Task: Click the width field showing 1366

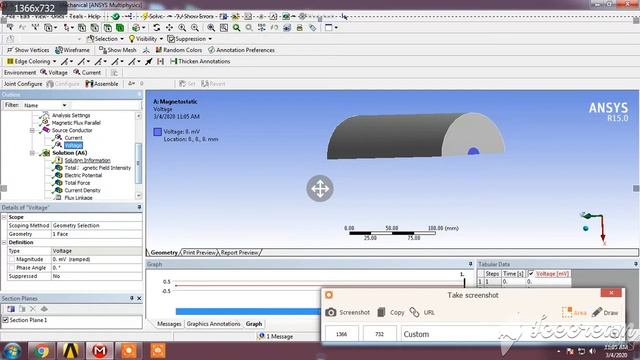Action: pos(342,334)
